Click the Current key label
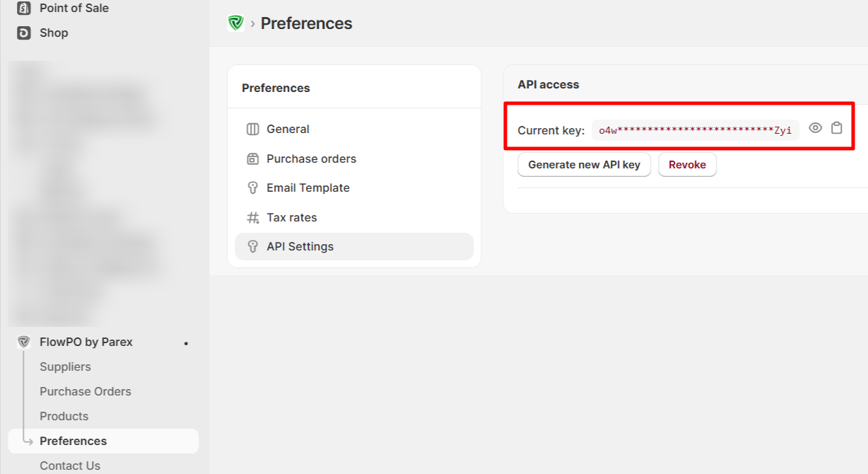The width and height of the screenshot is (868, 474). pyautogui.click(x=551, y=130)
